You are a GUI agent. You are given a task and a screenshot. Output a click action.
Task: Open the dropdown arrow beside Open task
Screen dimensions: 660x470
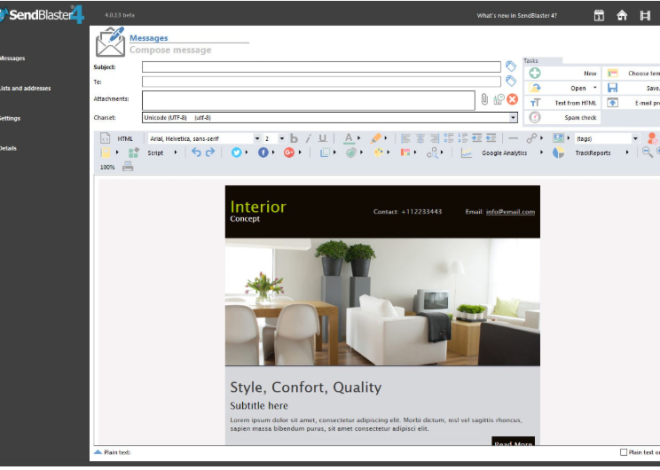(x=595, y=88)
